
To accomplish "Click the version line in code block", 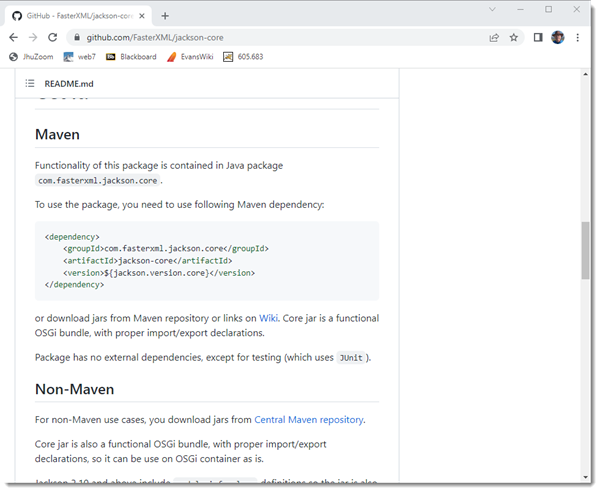I will point(159,273).
